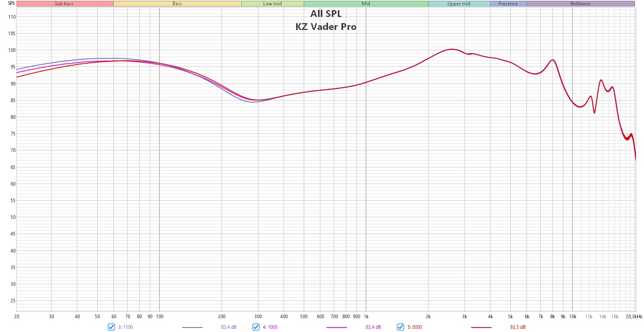Click the 3k frequency axis label

[465, 317]
